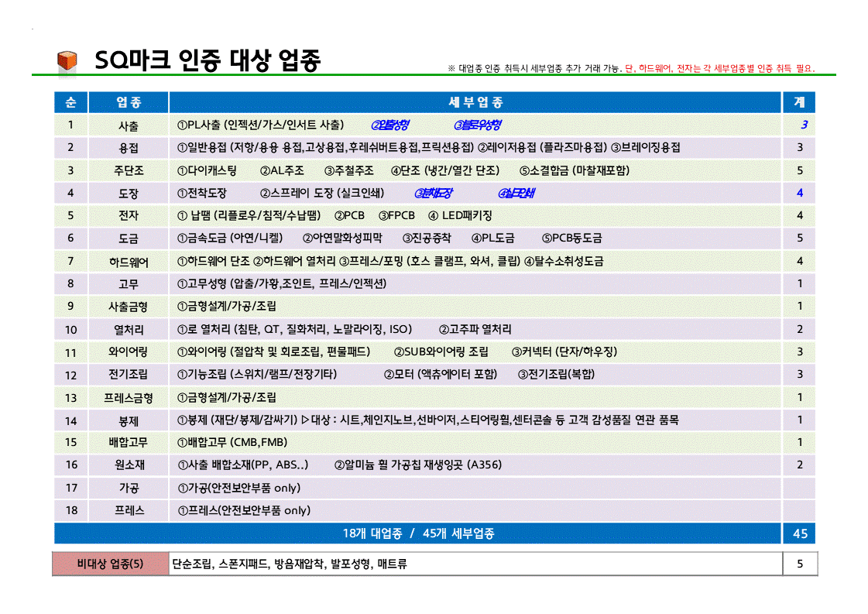The image size is (868, 614).
Task: Click '③전기조립(복합)' text
Action: [556, 374]
